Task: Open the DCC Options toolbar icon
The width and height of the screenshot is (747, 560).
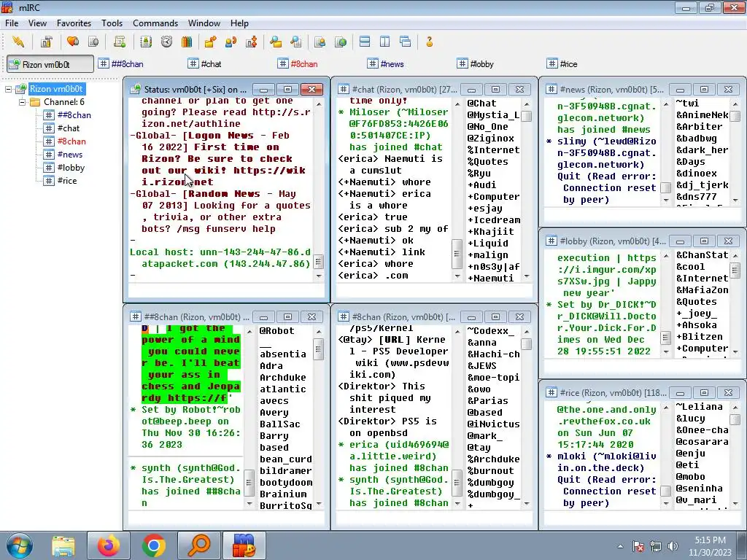Action: coord(252,42)
